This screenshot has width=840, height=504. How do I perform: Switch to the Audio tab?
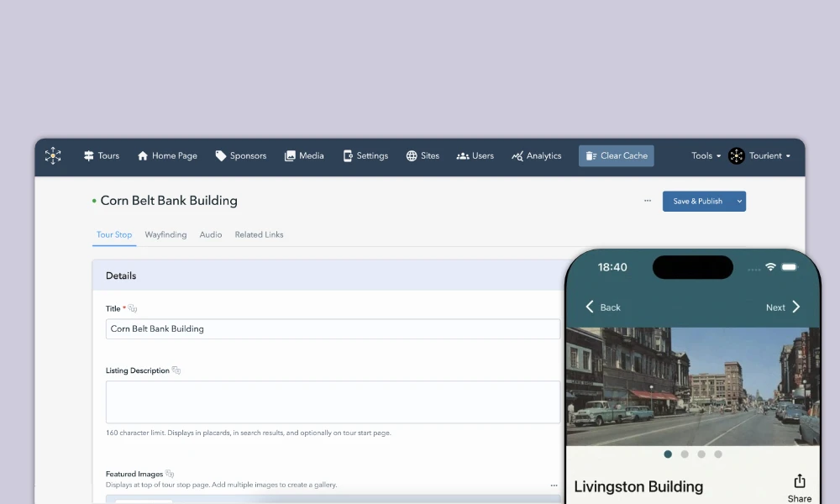[211, 234]
